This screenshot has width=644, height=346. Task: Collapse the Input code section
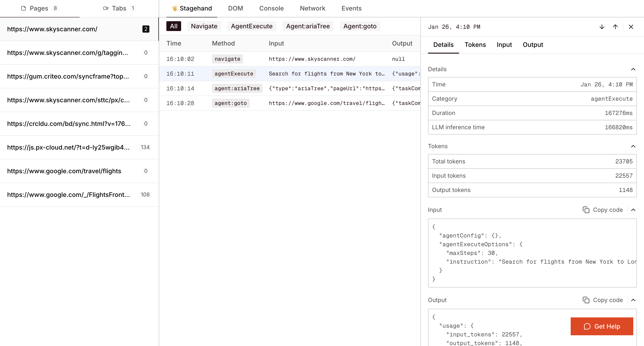coord(633,210)
